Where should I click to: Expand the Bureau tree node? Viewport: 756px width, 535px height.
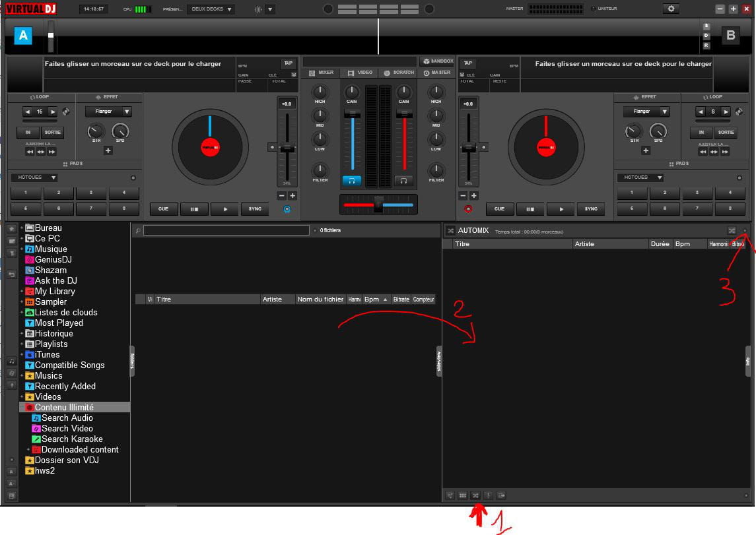click(x=22, y=228)
